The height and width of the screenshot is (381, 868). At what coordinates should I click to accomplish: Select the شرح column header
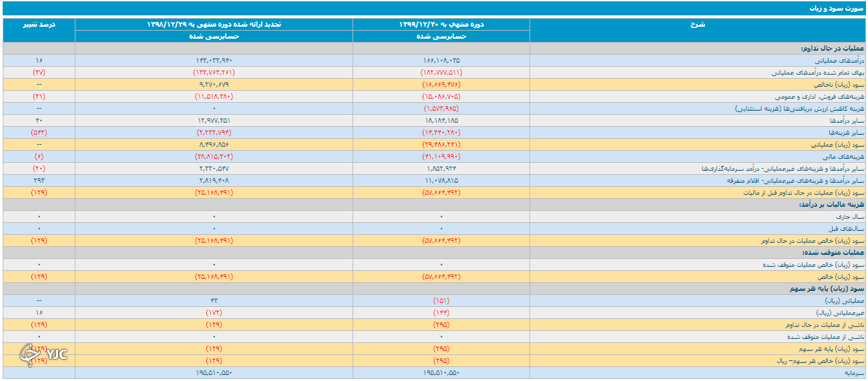point(698,24)
